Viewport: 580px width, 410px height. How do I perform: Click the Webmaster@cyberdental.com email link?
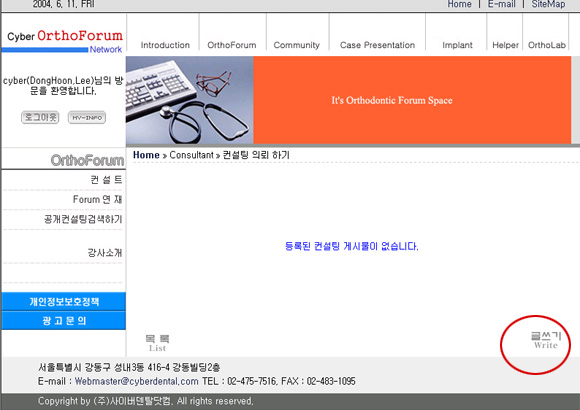[x=136, y=381]
